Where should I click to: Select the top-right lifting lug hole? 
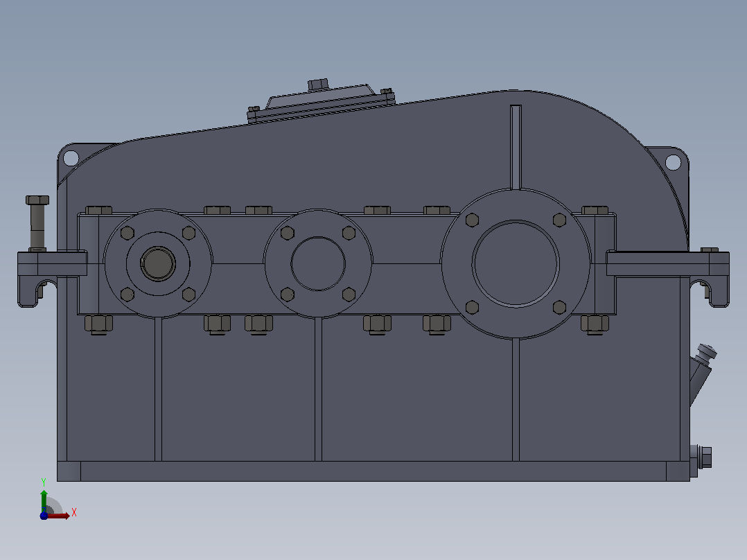pyautogui.click(x=673, y=162)
